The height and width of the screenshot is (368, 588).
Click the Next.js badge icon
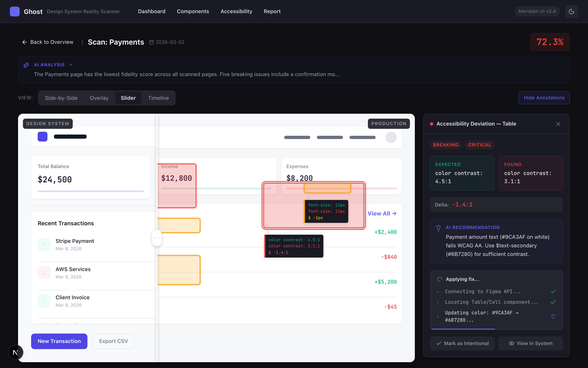[15, 352]
